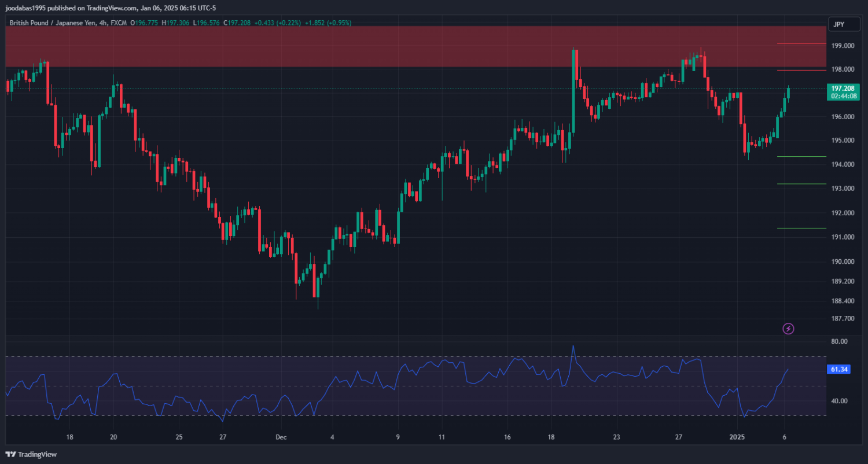
Task: Click the low value L196.576
Action: (207, 23)
